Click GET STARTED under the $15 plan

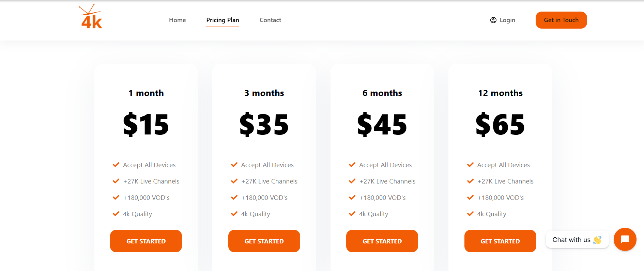(146, 241)
